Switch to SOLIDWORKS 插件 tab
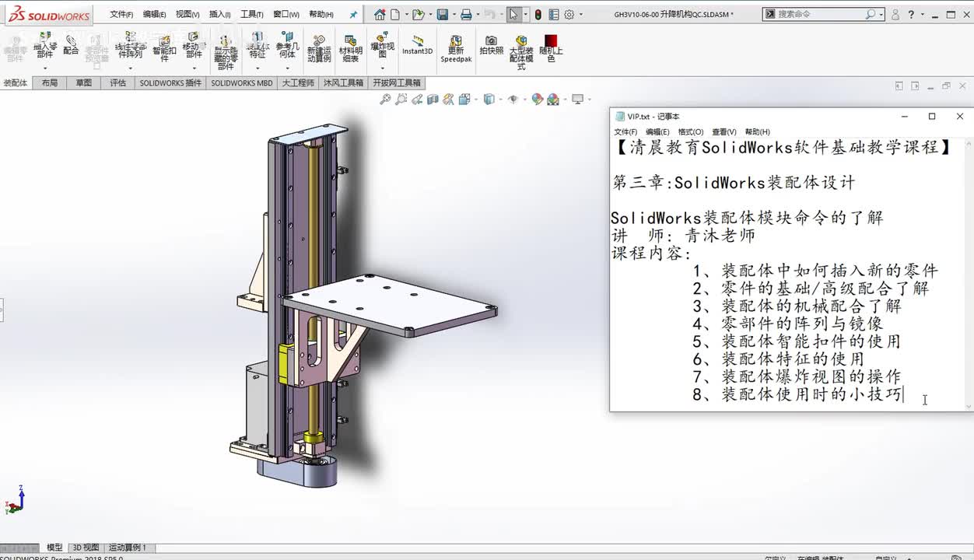 pos(170,82)
